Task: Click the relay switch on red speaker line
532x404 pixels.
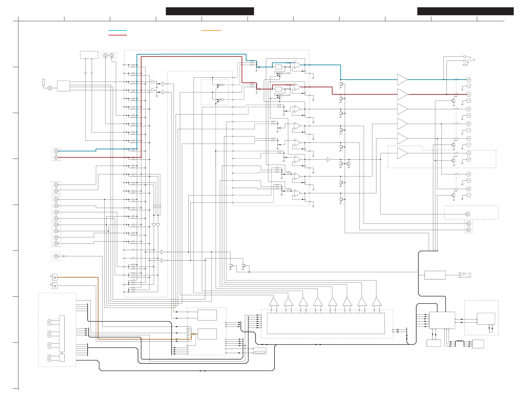Action: point(456,94)
